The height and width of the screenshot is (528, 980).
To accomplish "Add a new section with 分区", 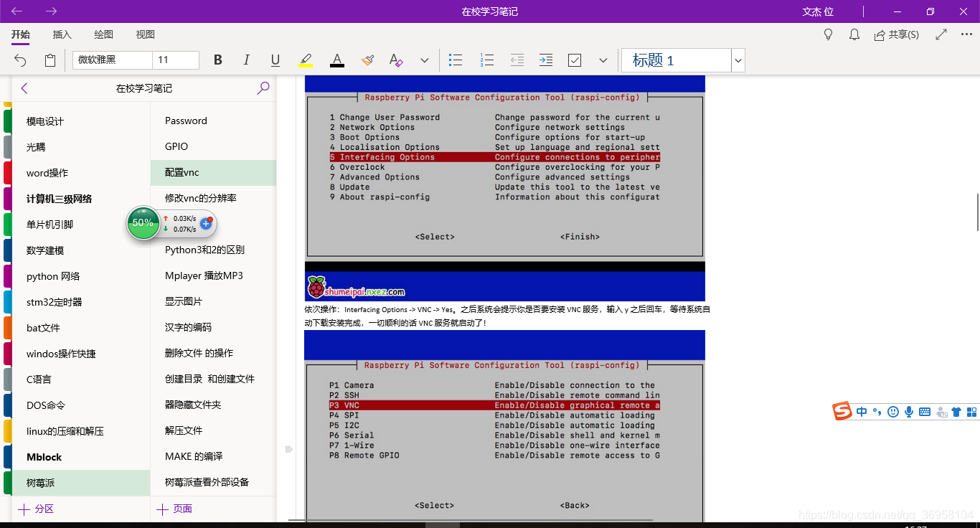I will point(36,509).
